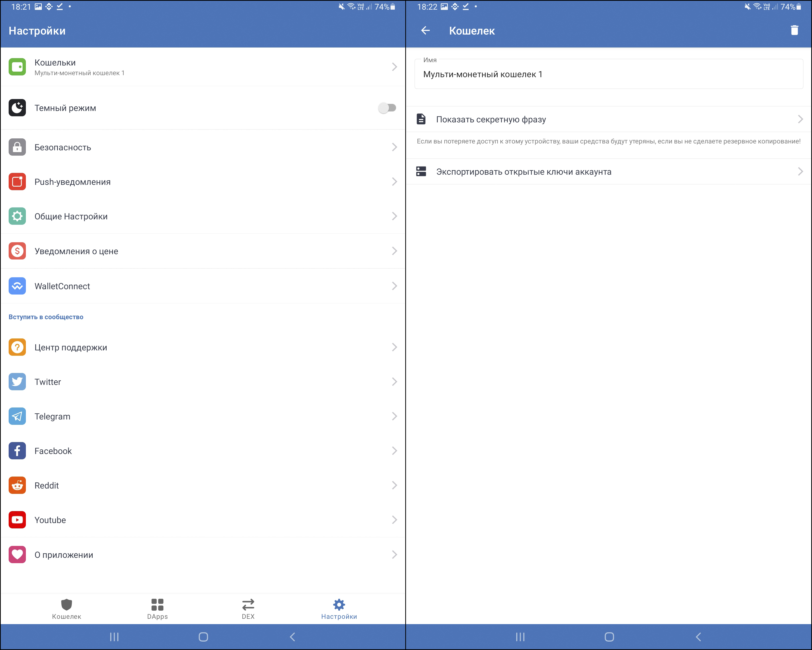Tap Android home button on right screen
Image resolution: width=812 pixels, height=650 pixels.
pyautogui.click(x=609, y=637)
